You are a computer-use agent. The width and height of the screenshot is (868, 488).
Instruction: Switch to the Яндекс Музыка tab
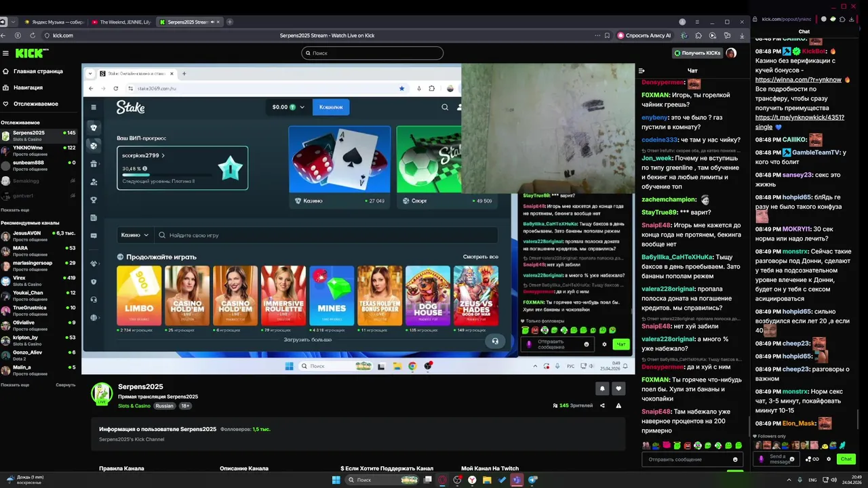(53, 22)
